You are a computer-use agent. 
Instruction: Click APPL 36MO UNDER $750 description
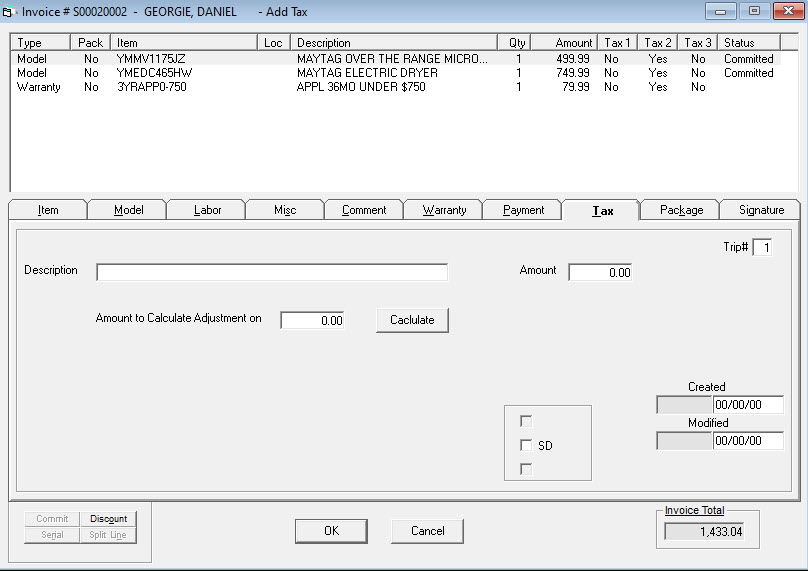coord(361,87)
